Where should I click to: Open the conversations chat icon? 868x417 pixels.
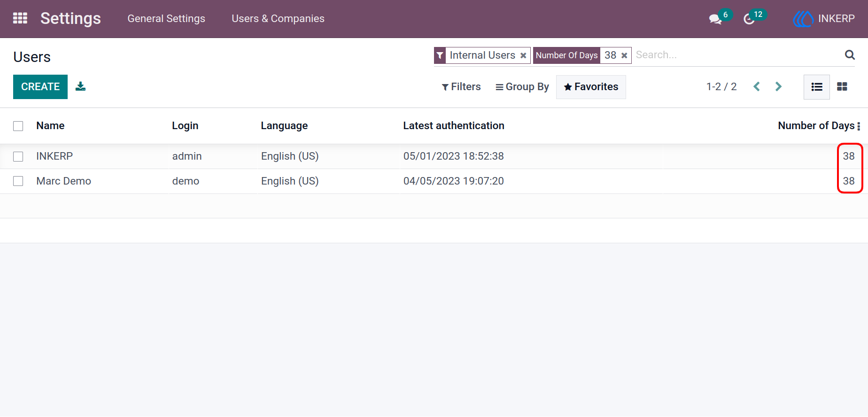point(715,19)
